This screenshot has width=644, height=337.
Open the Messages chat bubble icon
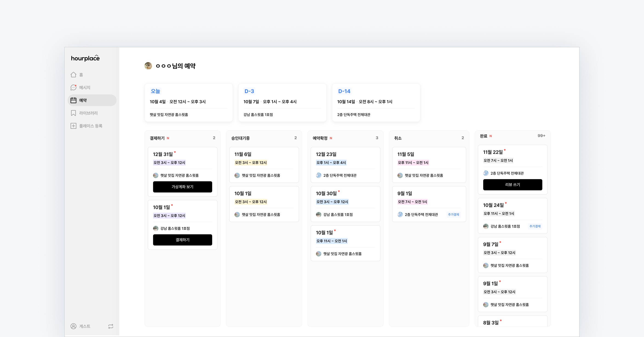point(73,87)
